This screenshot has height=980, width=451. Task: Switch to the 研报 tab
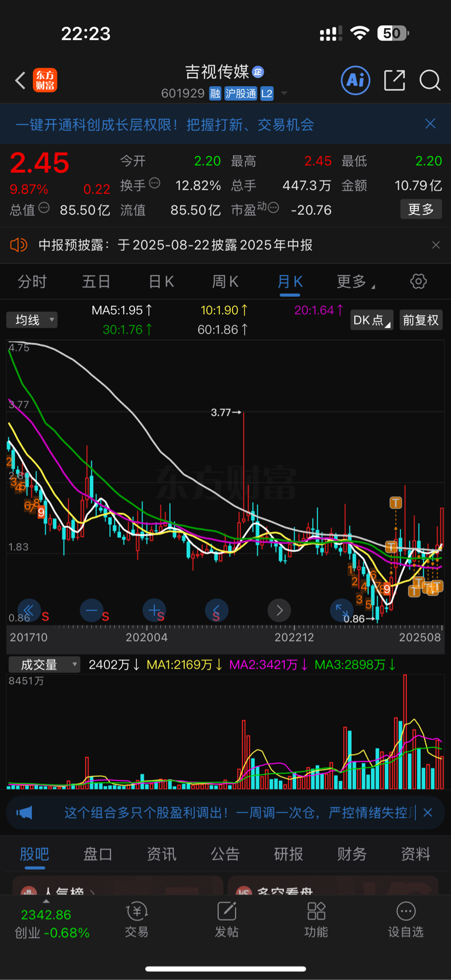[x=288, y=854]
